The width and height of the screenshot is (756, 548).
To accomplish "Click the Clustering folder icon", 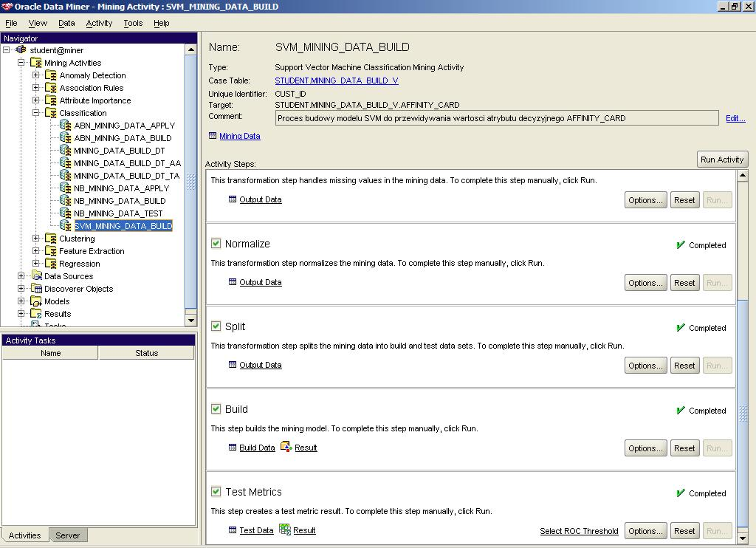I will (x=51, y=239).
